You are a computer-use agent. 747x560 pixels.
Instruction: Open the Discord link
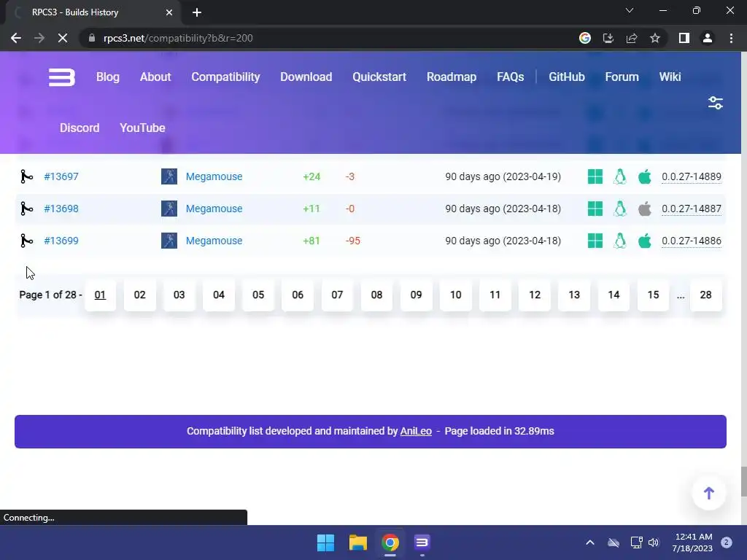click(x=80, y=128)
